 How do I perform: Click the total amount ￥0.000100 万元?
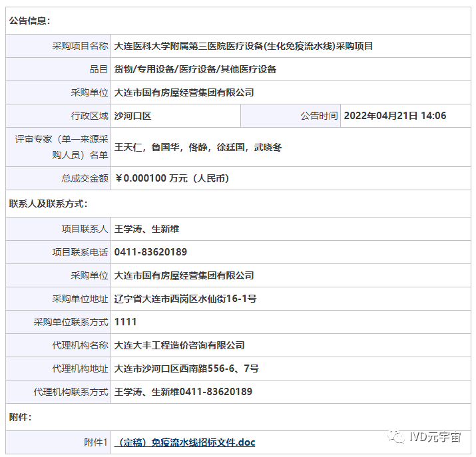(172, 178)
